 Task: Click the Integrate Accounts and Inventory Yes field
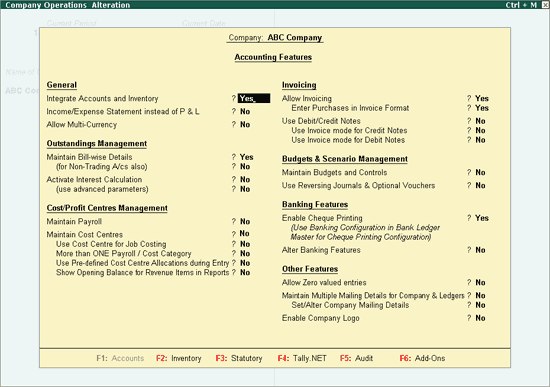[254, 99]
